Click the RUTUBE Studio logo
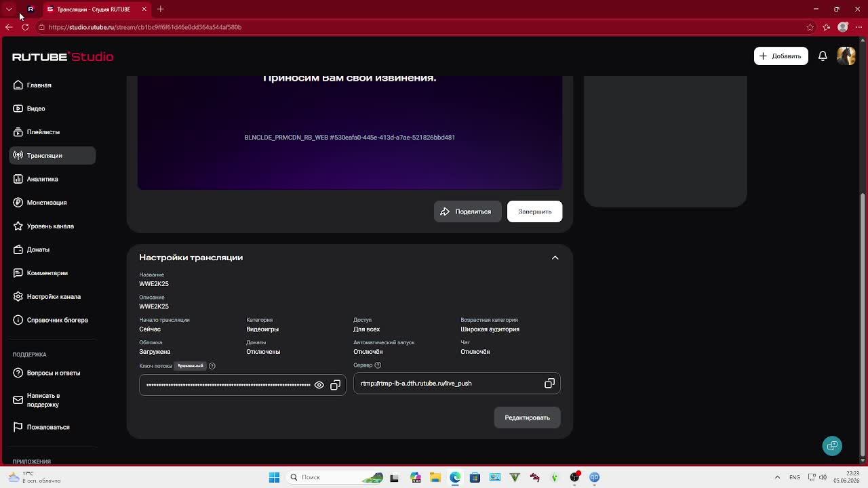The height and width of the screenshot is (488, 868). point(63,56)
